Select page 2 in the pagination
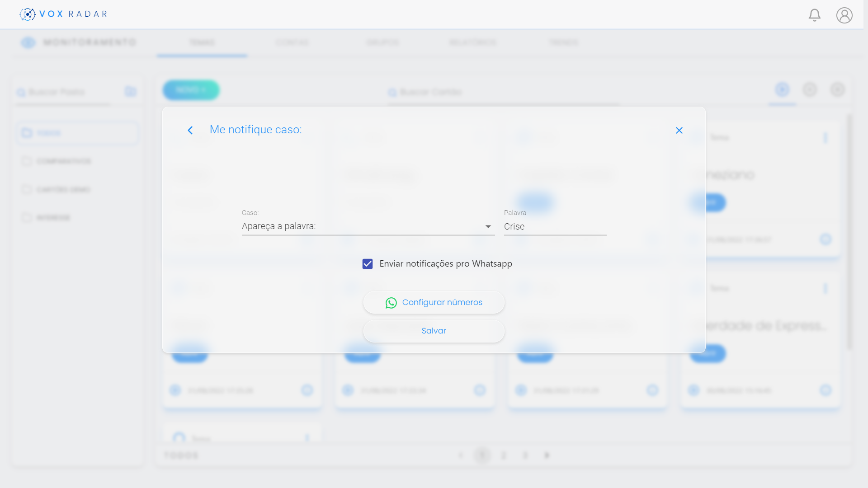This screenshot has height=488, width=868. click(x=504, y=455)
